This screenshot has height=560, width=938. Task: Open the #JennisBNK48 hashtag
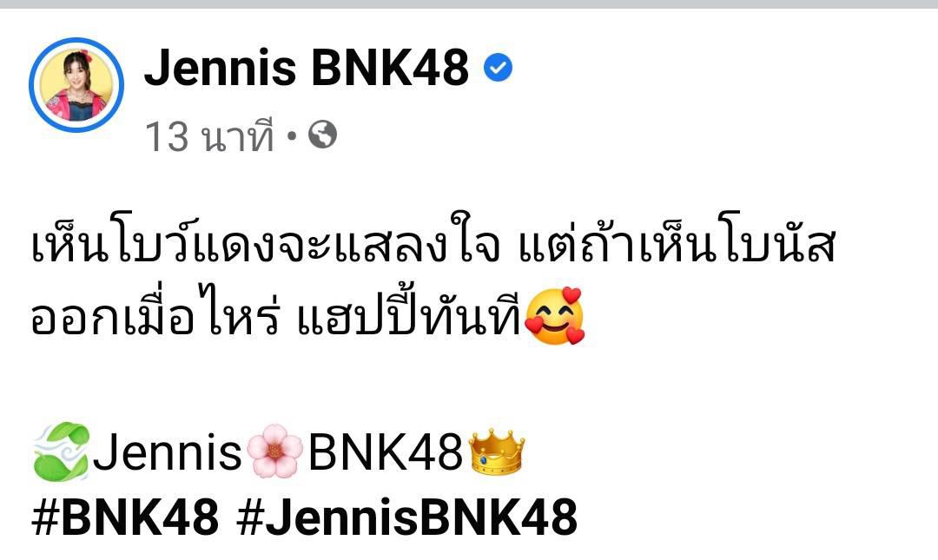pyautogui.click(x=406, y=517)
